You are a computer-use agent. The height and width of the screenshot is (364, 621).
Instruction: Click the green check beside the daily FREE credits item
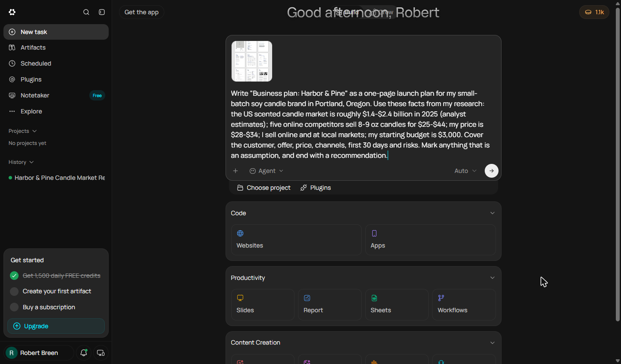14,276
